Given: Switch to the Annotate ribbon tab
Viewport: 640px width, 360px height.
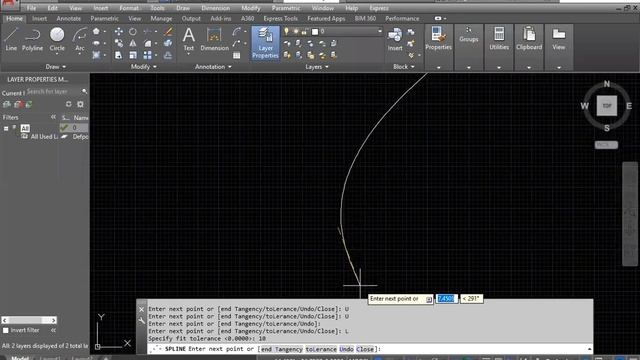Looking at the screenshot, I should (69, 18).
